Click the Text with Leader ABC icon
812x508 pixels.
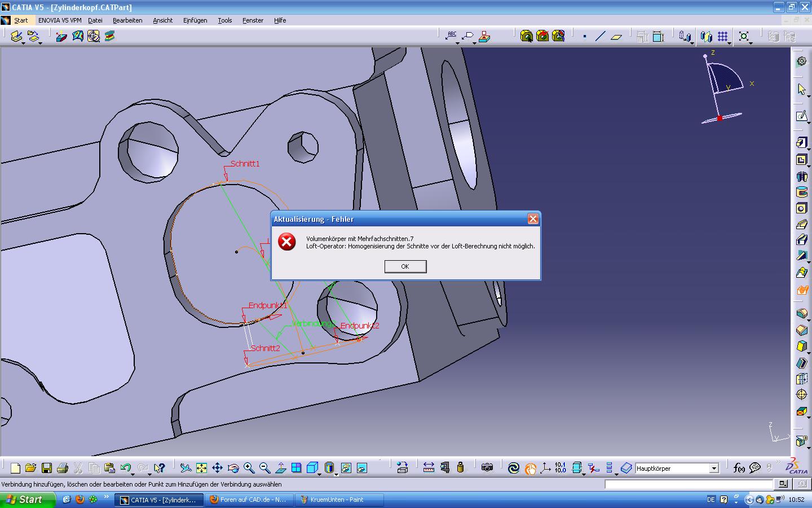pyautogui.click(x=451, y=36)
